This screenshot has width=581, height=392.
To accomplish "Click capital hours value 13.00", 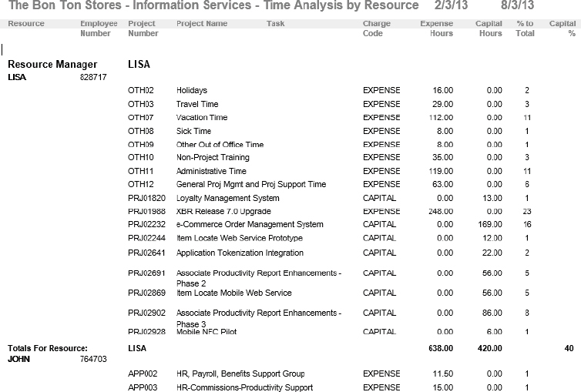I will click(492, 198).
